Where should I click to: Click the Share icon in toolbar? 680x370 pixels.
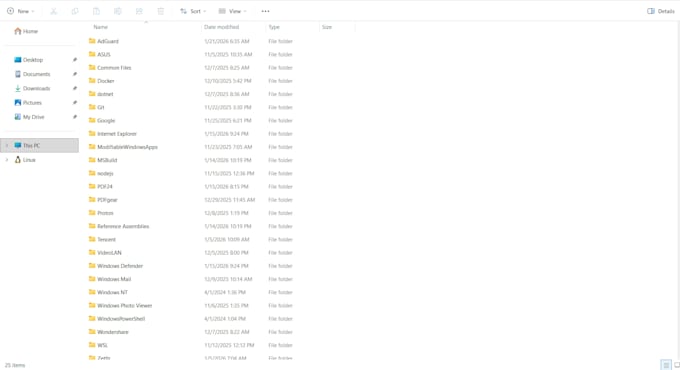(139, 11)
